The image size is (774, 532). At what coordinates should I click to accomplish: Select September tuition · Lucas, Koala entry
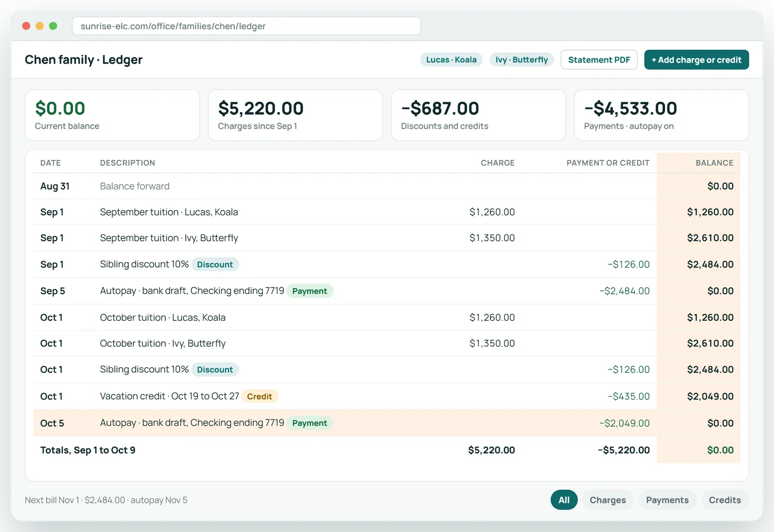click(x=169, y=212)
